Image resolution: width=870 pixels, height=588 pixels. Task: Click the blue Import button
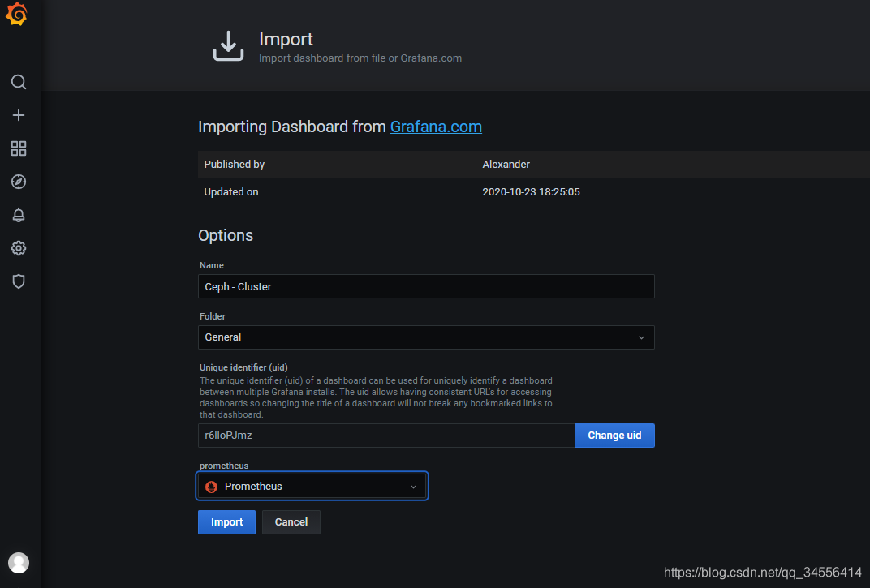tap(226, 522)
